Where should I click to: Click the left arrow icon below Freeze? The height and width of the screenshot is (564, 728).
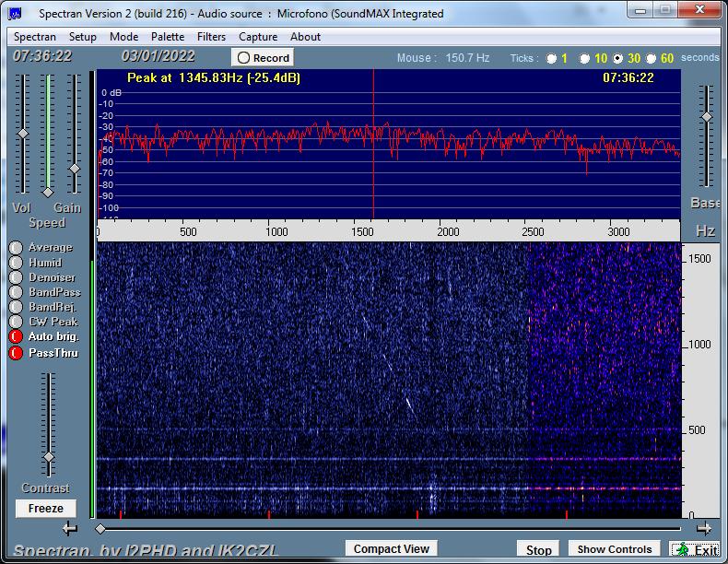coord(70,528)
